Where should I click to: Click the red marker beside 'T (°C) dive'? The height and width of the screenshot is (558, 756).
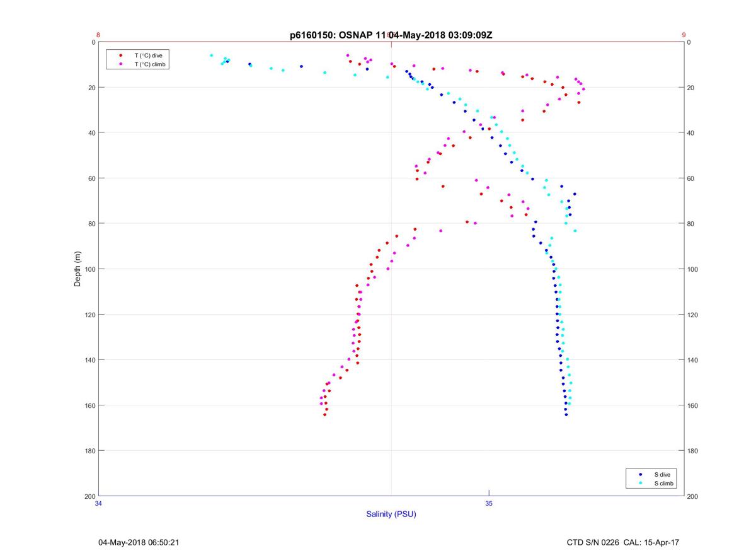point(120,55)
